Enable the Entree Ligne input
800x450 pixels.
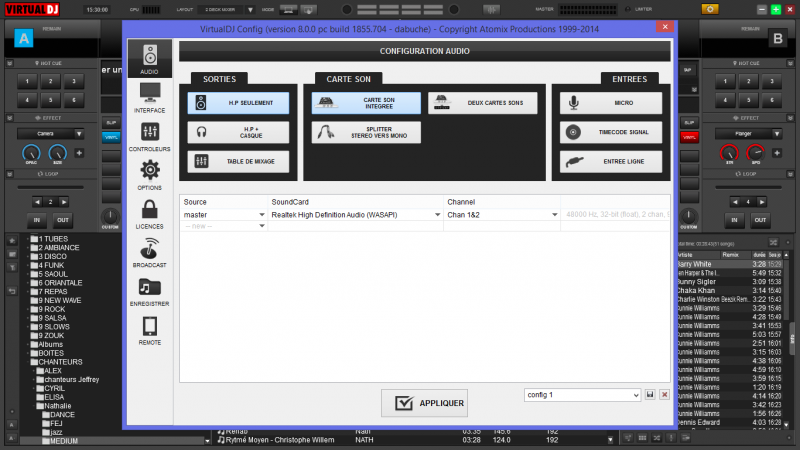(611, 162)
